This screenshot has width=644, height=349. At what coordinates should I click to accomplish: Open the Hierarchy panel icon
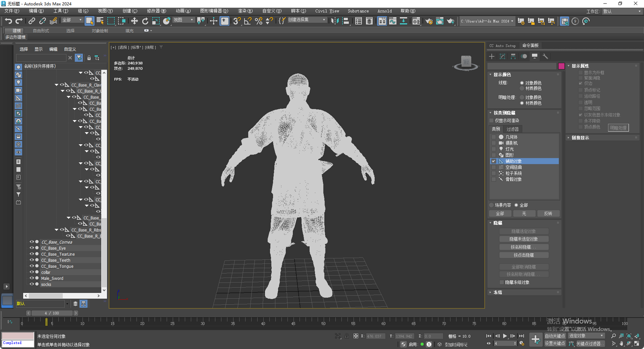click(513, 56)
